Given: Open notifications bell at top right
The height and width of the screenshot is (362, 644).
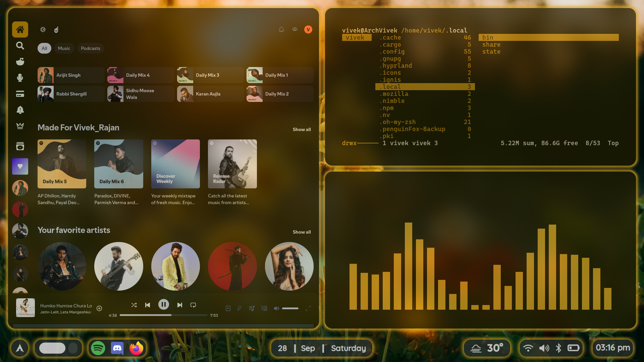Looking at the screenshot, I should point(281,29).
